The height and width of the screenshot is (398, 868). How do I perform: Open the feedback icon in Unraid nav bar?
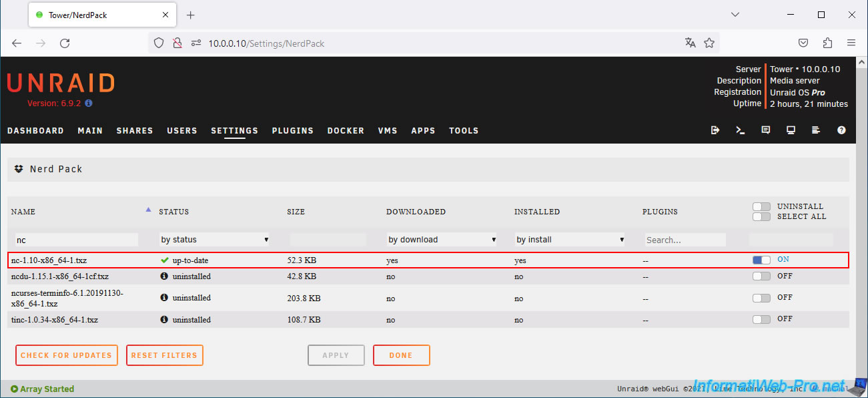(766, 130)
